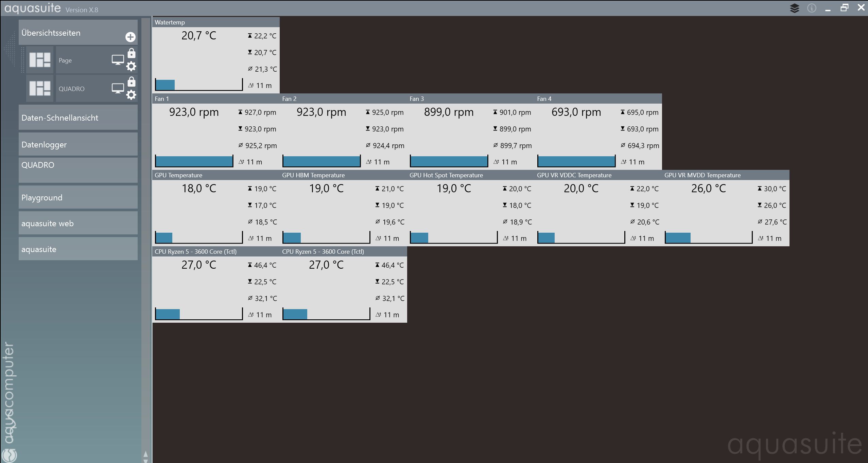
Task: Toggle desktop monitor icon next to QUADRO page
Action: [x=118, y=89]
